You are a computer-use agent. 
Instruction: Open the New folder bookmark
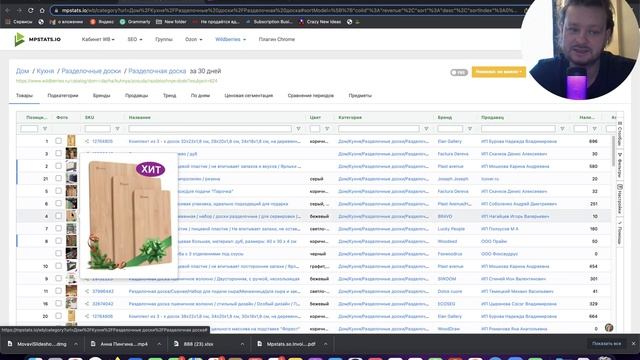(x=171, y=22)
